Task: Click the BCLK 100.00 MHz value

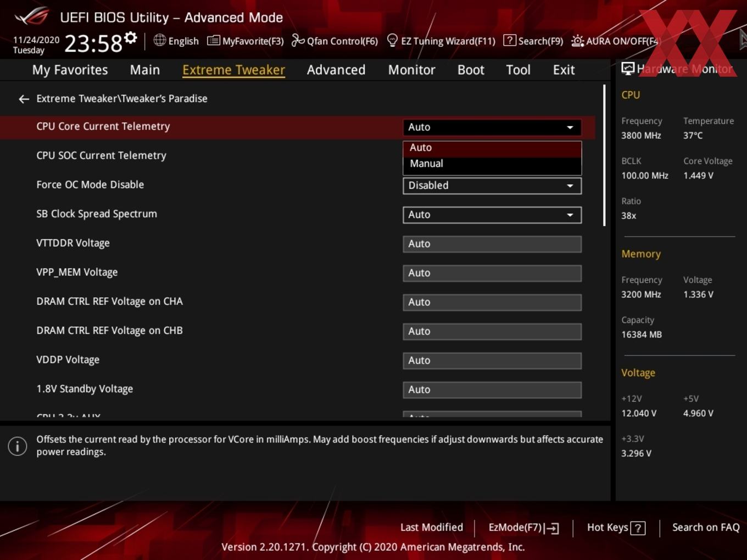Action: 645,176
